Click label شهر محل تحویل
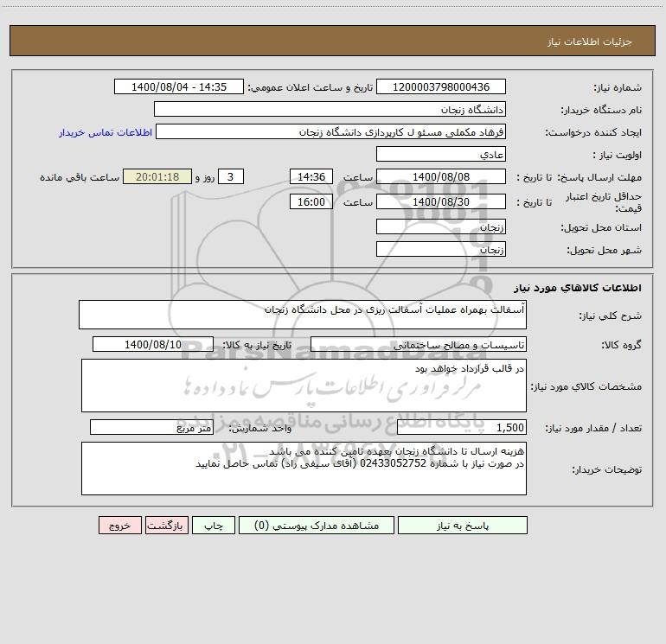Screen dimensions: 666x644 (x=605, y=251)
